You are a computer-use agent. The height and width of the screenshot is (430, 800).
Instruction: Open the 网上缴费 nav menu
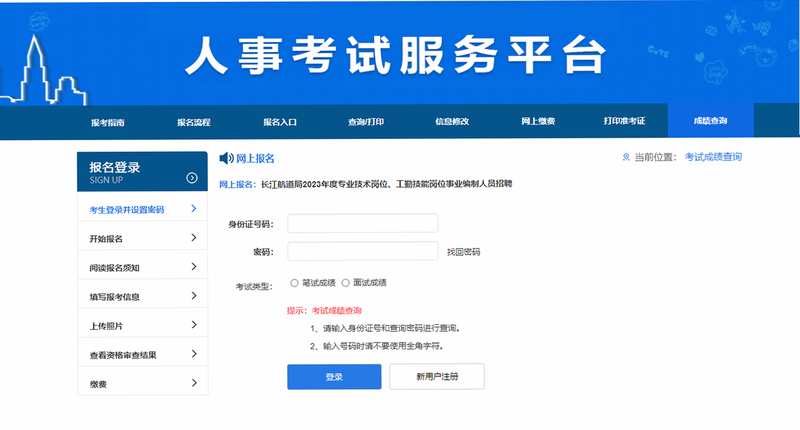[538, 121]
